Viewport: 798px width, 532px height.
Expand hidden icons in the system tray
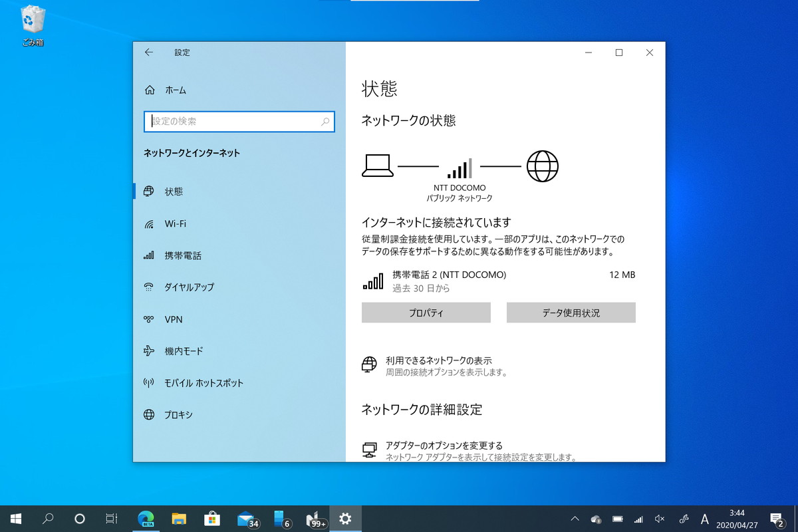tap(575, 518)
